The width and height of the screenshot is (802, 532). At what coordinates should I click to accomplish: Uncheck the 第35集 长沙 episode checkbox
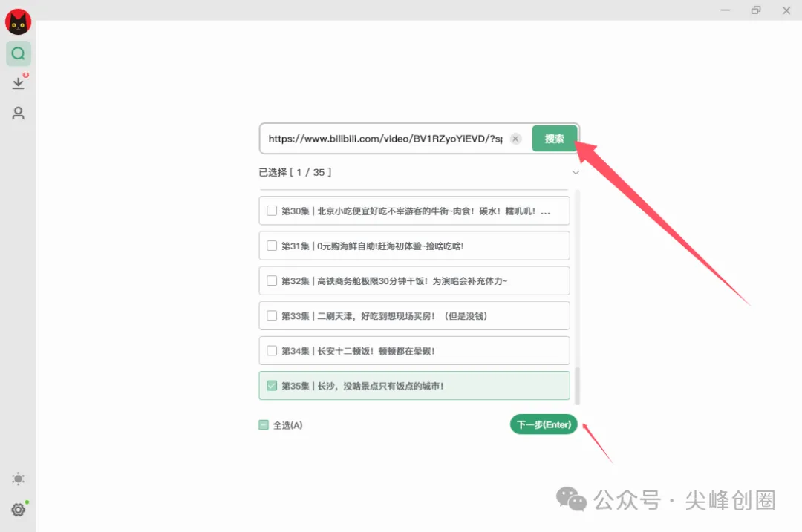pos(272,385)
